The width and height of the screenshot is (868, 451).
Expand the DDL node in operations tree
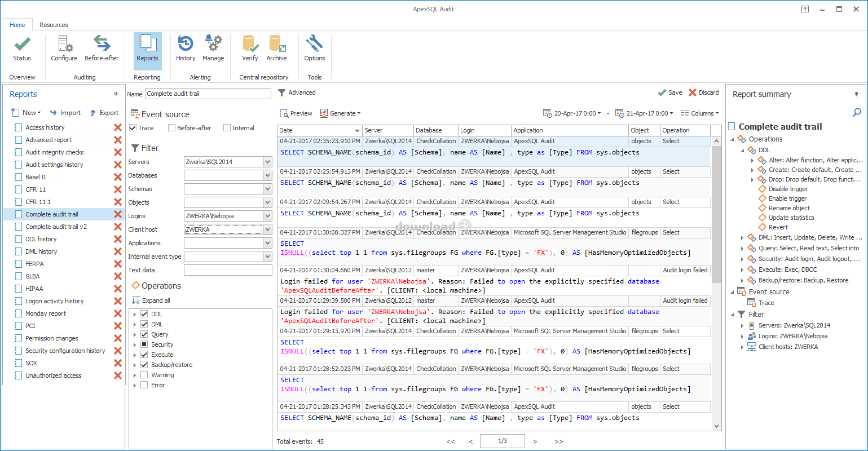click(x=135, y=314)
